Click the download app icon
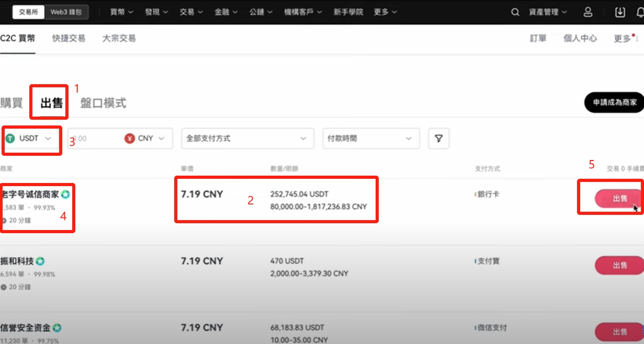The width and height of the screenshot is (644, 344). [x=620, y=12]
